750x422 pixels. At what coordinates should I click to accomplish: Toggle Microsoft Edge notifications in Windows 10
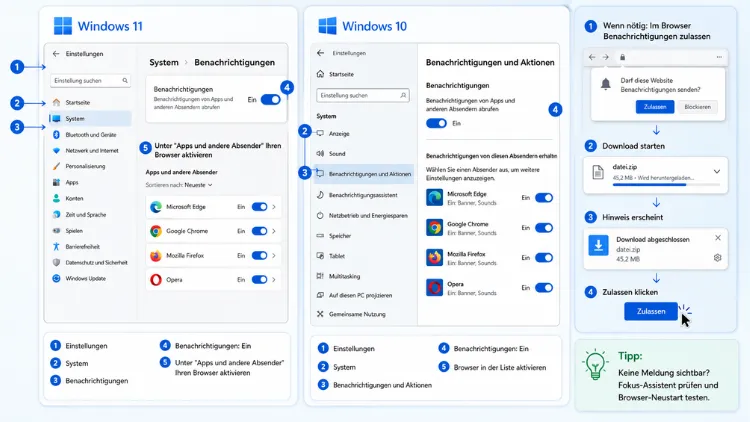544,198
